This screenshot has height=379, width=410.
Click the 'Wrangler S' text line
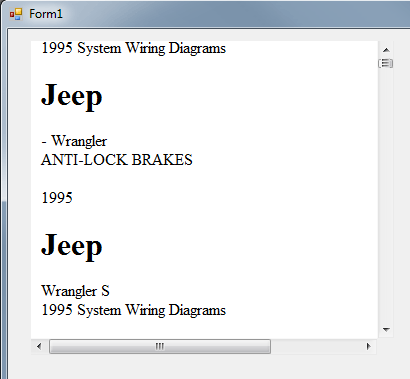point(75,291)
